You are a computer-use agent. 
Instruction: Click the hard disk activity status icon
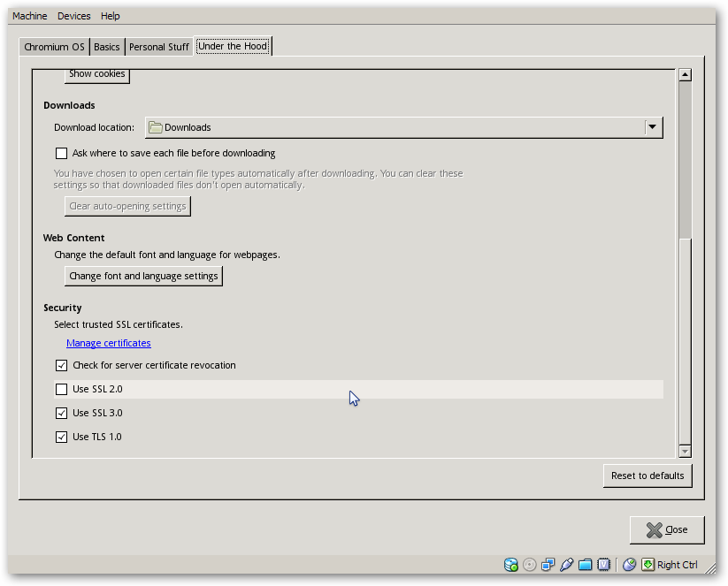click(510, 565)
